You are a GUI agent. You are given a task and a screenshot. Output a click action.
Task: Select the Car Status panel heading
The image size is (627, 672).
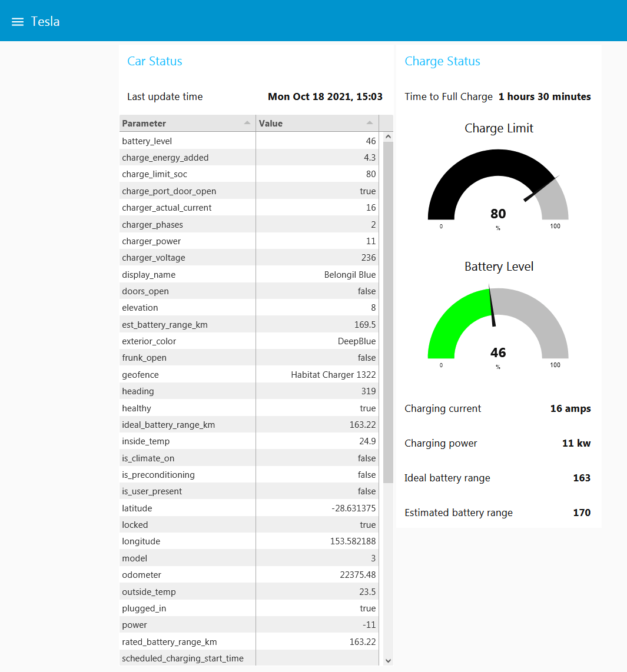coord(155,61)
